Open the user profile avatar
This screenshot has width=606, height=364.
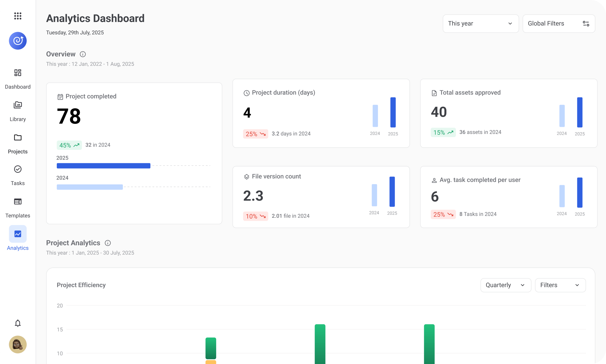point(18,344)
